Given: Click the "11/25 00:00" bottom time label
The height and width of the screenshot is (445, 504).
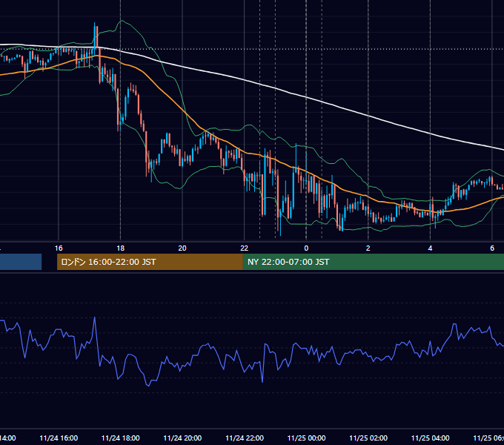Looking at the screenshot, I should pyautogui.click(x=306, y=438).
